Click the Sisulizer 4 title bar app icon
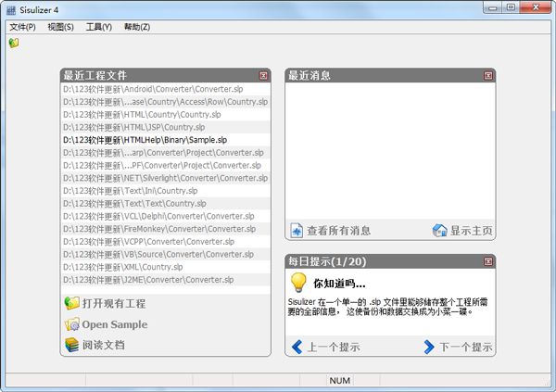This screenshot has height=392, width=556. pyautogui.click(x=11, y=10)
